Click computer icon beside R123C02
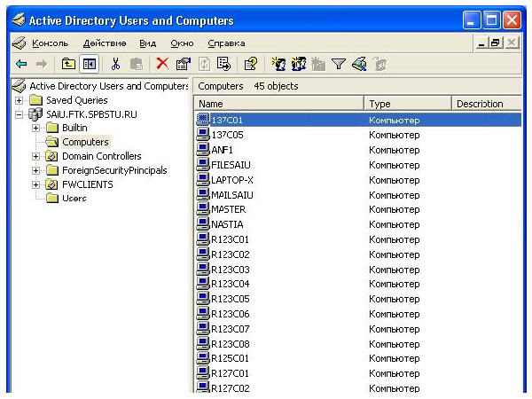 click(x=203, y=254)
